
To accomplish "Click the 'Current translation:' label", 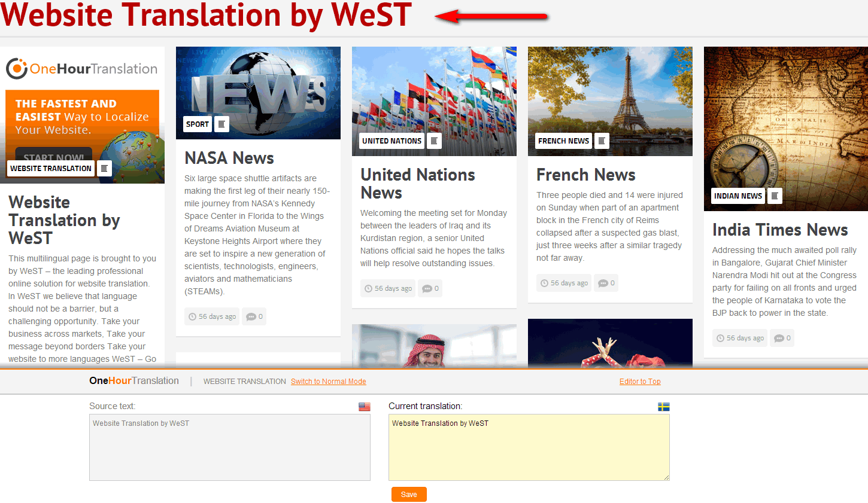I will pos(426,406).
